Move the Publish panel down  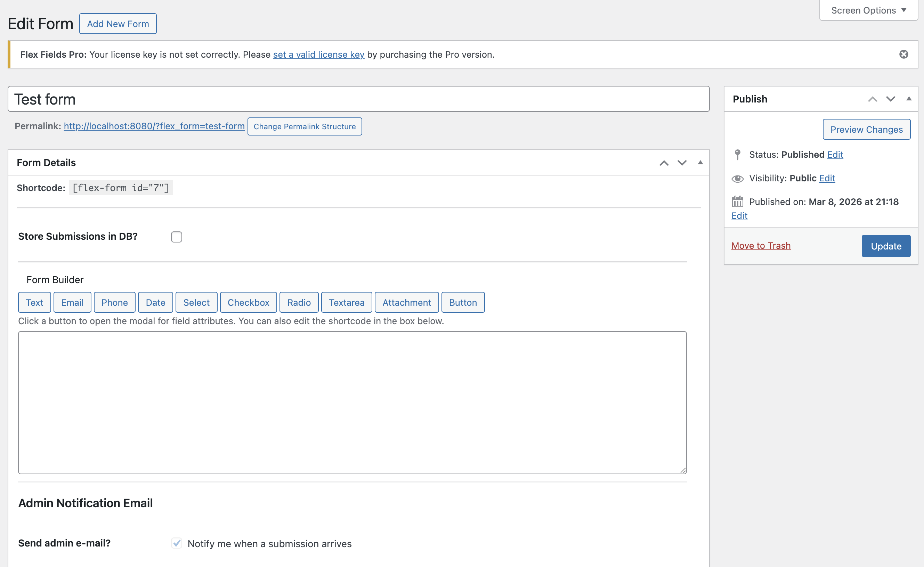[x=890, y=99]
